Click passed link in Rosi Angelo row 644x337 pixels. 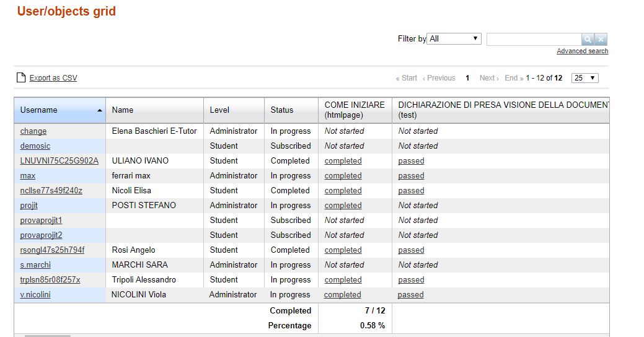tap(411, 250)
